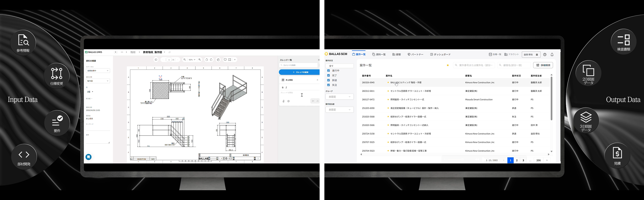644x200 pixels.
Task: Click the 詳細検索 button
Action: [543, 65]
